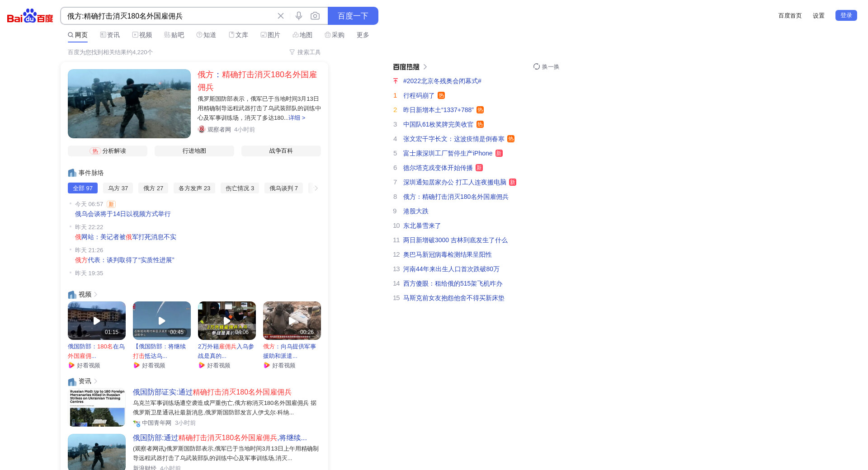Open the 更多 search categories menu
The image size is (868, 470).
363,35
